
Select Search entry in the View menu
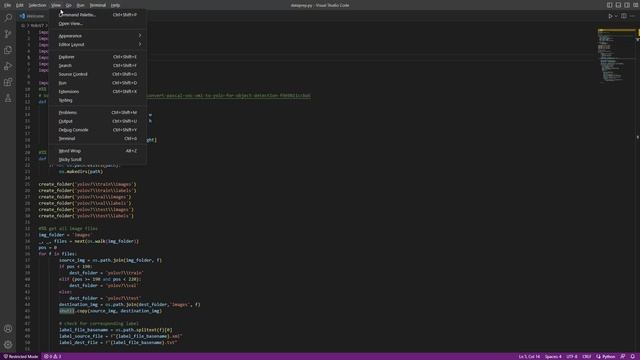(x=98, y=65)
